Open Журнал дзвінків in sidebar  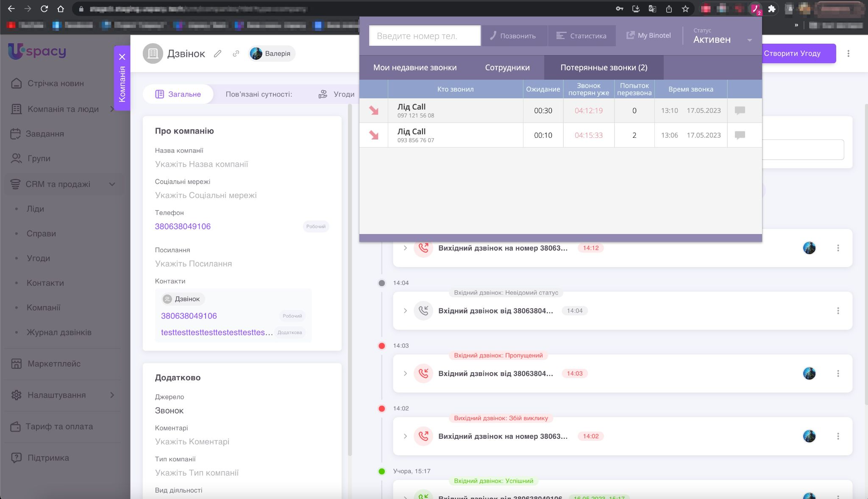59,332
